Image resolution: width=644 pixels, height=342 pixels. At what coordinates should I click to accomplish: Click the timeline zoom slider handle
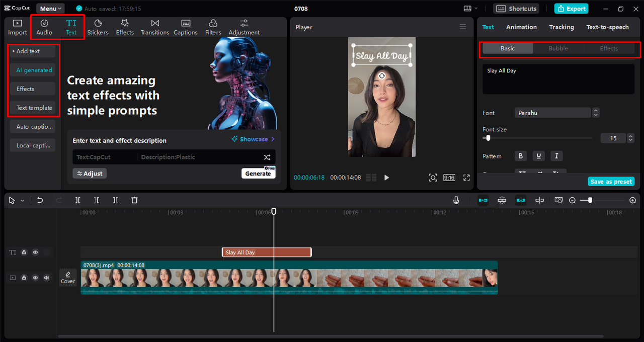tap(590, 200)
